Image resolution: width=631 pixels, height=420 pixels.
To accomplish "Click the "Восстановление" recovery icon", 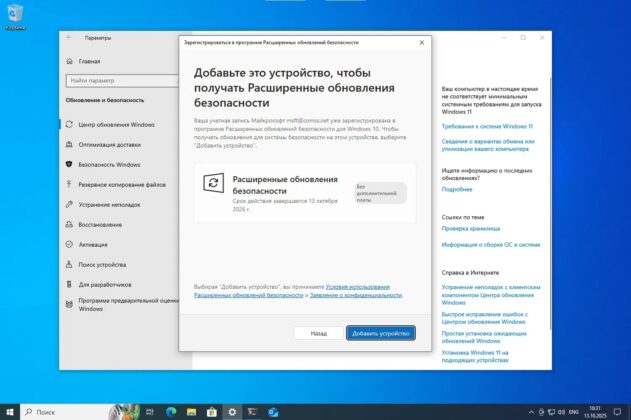I will 69,224.
